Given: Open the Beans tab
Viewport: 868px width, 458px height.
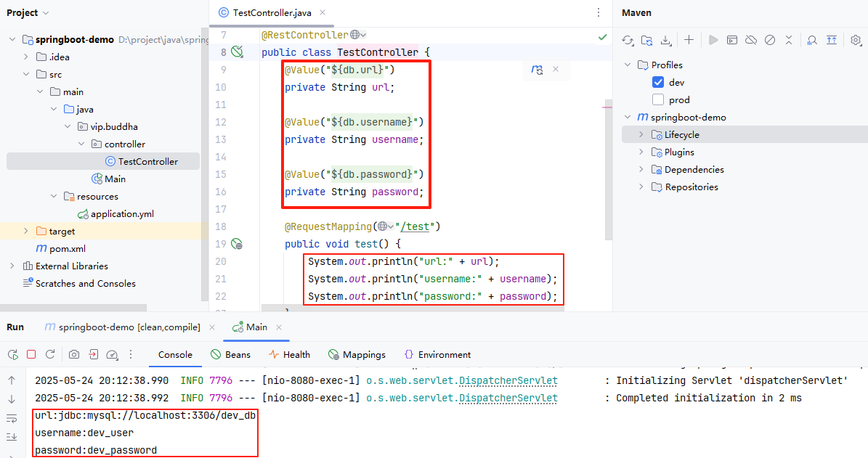Looking at the screenshot, I should [x=230, y=354].
